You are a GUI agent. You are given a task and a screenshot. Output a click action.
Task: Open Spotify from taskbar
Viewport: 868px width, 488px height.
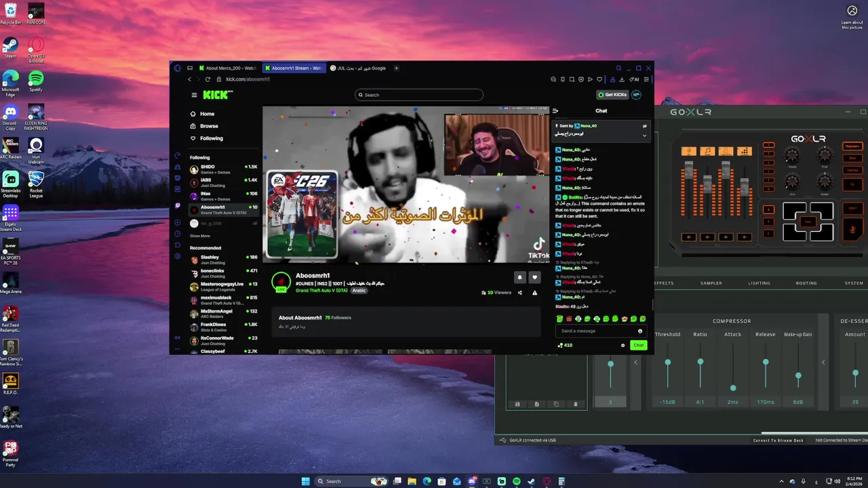pyautogui.click(x=517, y=481)
